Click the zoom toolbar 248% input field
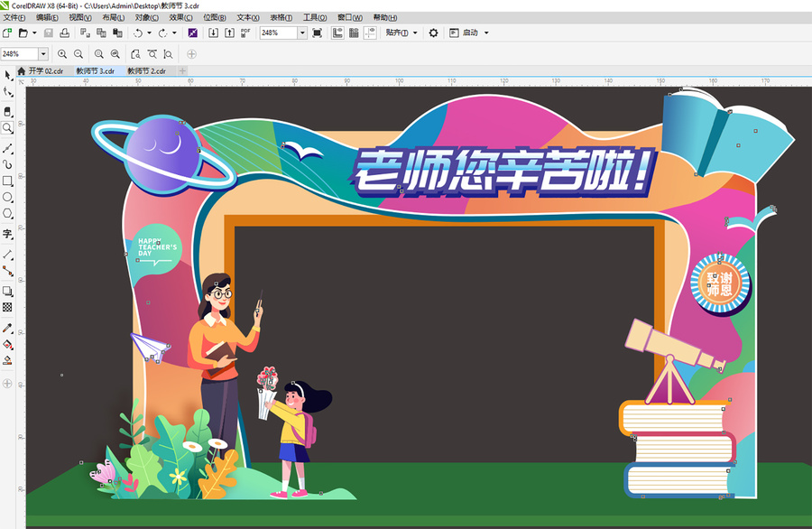 (19, 54)
